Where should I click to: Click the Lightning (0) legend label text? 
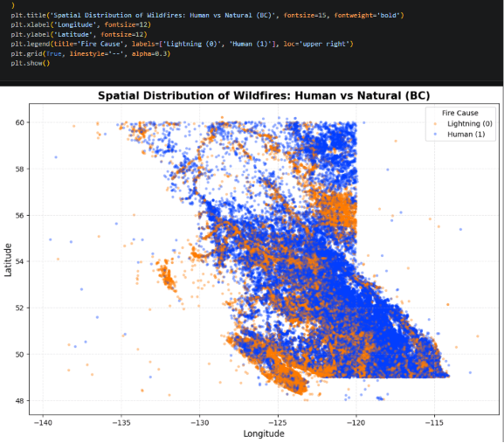click(x=470, y=124)
